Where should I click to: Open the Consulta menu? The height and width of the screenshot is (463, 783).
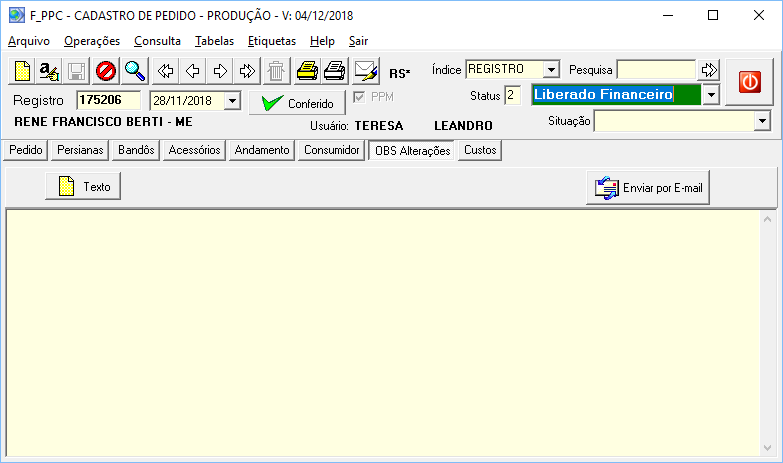(x=157, y=41)
